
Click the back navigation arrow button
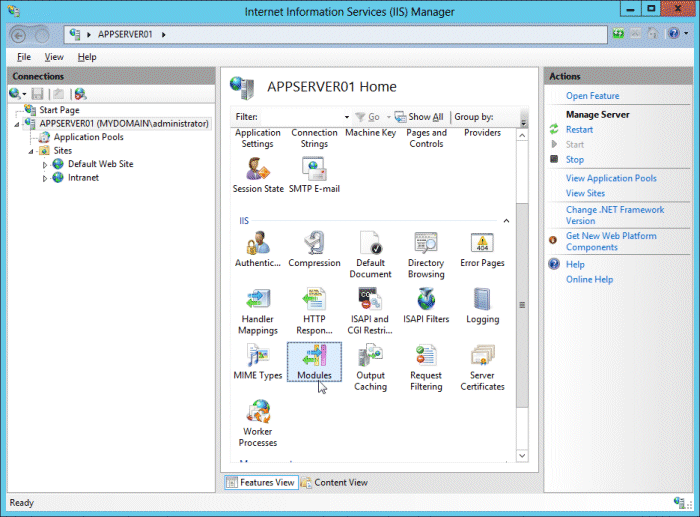[x=18, y=35]
